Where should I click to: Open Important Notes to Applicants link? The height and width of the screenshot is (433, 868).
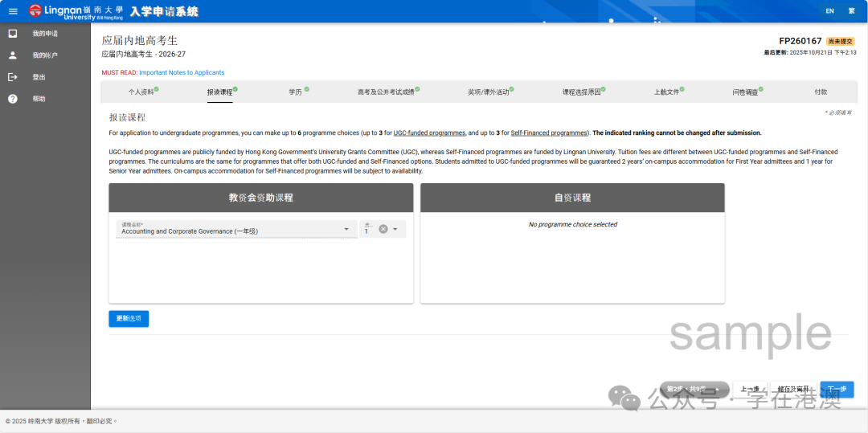click(x=182, y=73)
